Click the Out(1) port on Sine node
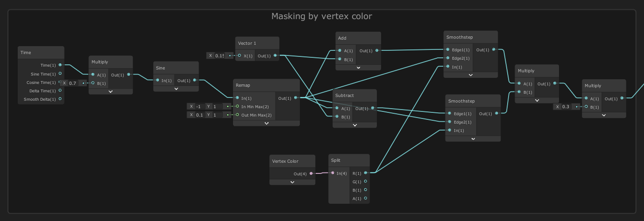Viewport: 644px width, 221px height. coord(195,80)
